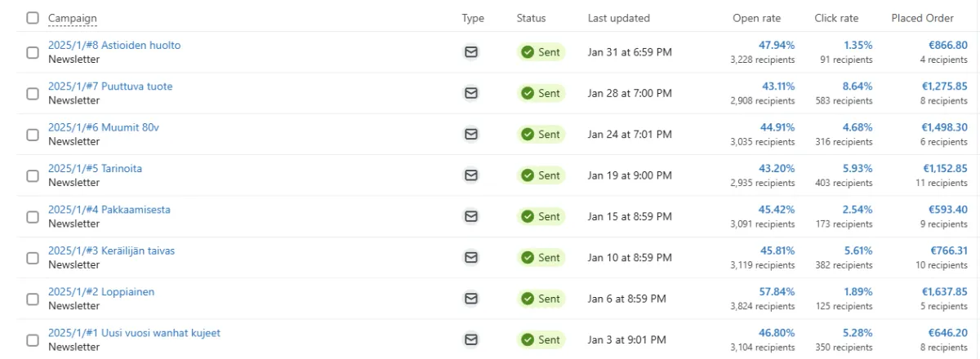Select the 2025/1/#2 Loppiainen row checkbox
980x359 pixels.
[x=33, y=299]
